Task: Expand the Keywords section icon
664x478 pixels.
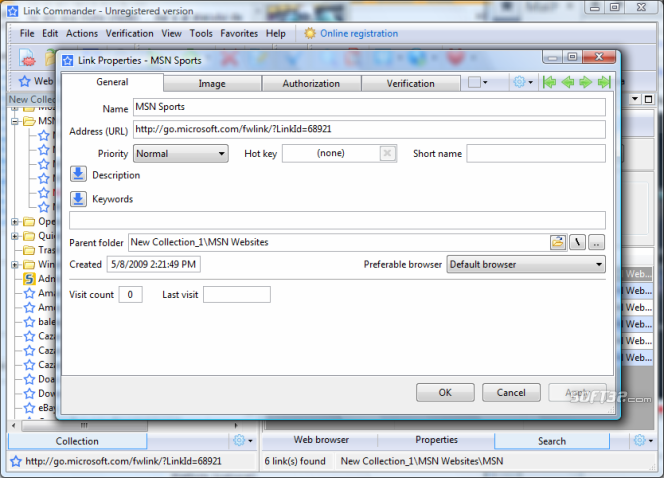Action: [78, 199]
